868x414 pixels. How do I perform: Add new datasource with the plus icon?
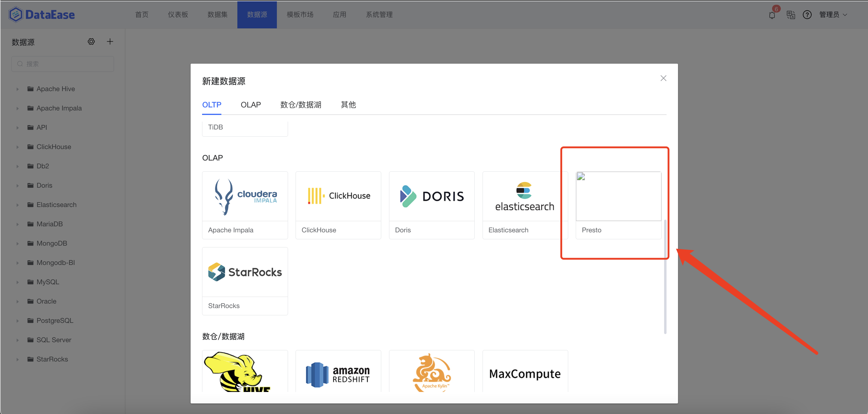pos(110,41)
